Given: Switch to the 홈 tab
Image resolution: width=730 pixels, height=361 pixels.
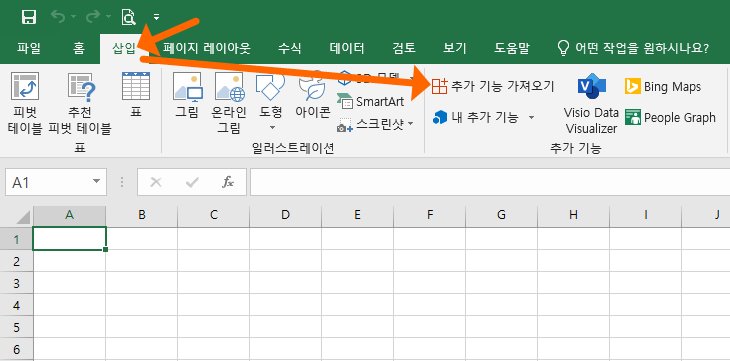Looking at the screenshot, I should click(x=79, y=48).
